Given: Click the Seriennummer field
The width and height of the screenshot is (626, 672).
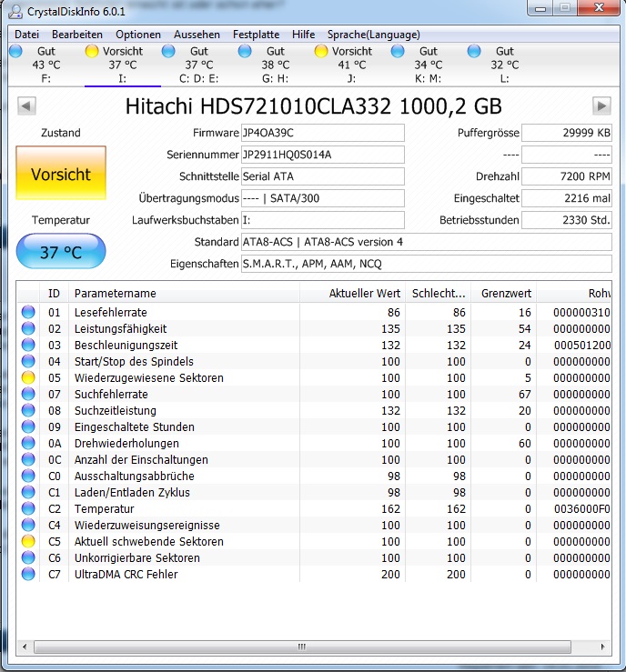Looking at the screenshot, I should [x=323, y=155].
